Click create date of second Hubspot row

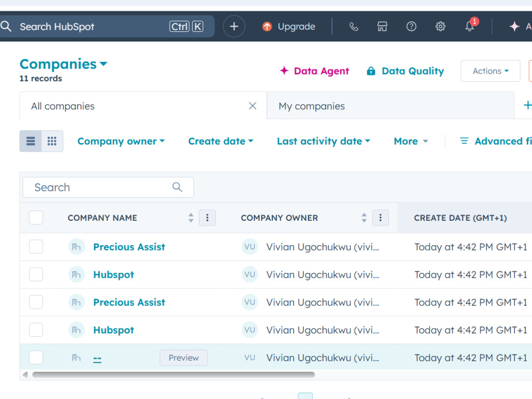pos(471,330)
